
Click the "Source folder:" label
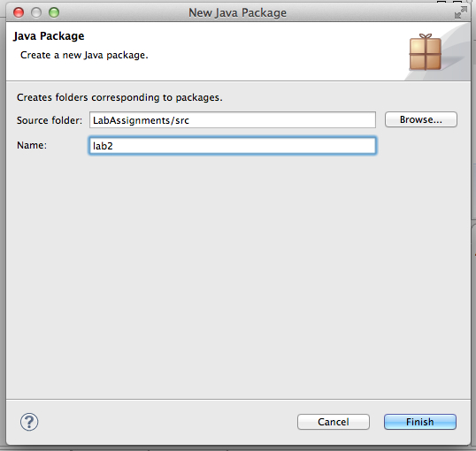[x=50, y=120]
